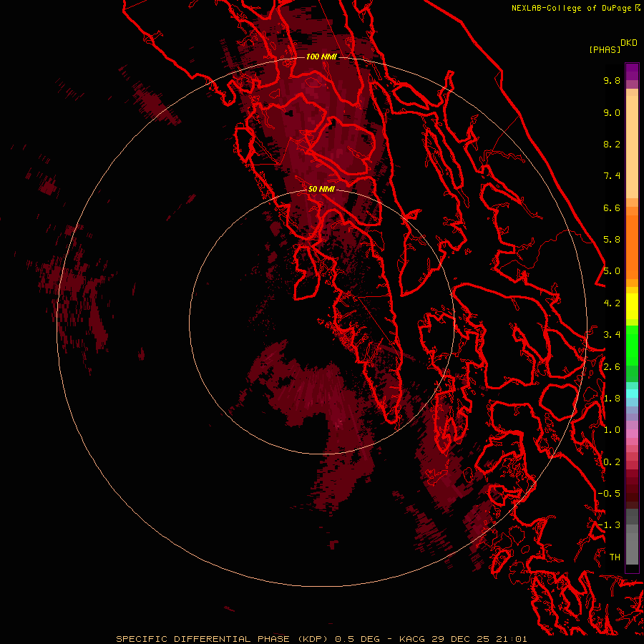Click the 50 NMI range ring label
This screenshot has height=644, width=644.
pyautogui.click(x=321, y=189)
